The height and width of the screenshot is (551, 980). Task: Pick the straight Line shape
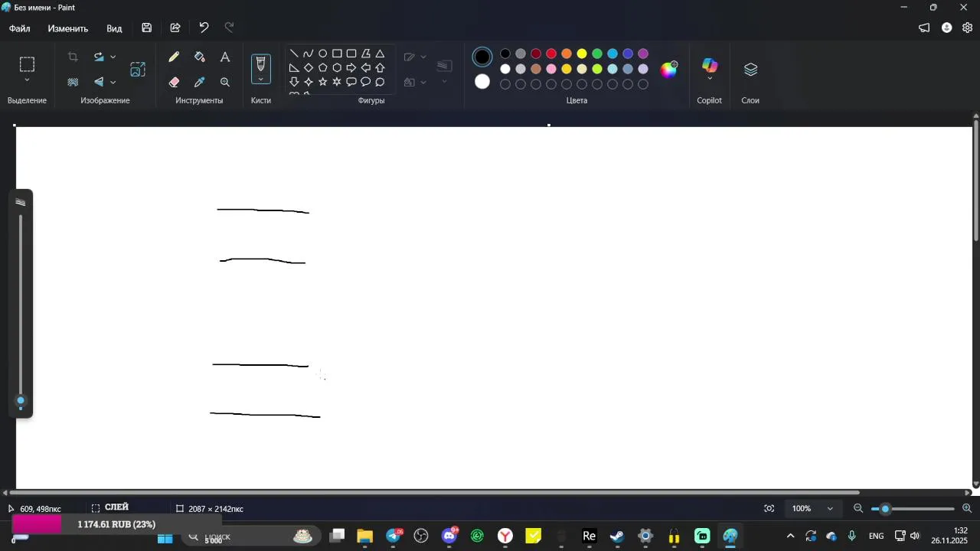(294, 54)
